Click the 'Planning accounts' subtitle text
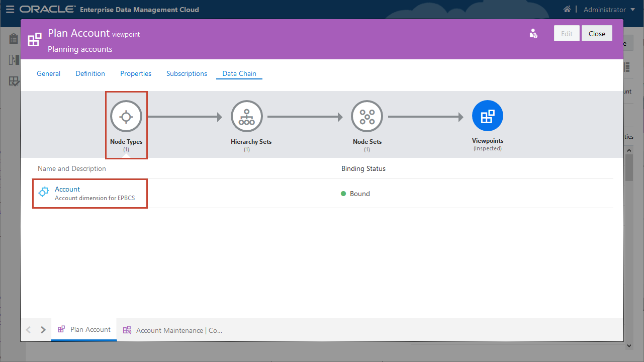The width and height of the screenshot is (644, 362). [80, 49]
